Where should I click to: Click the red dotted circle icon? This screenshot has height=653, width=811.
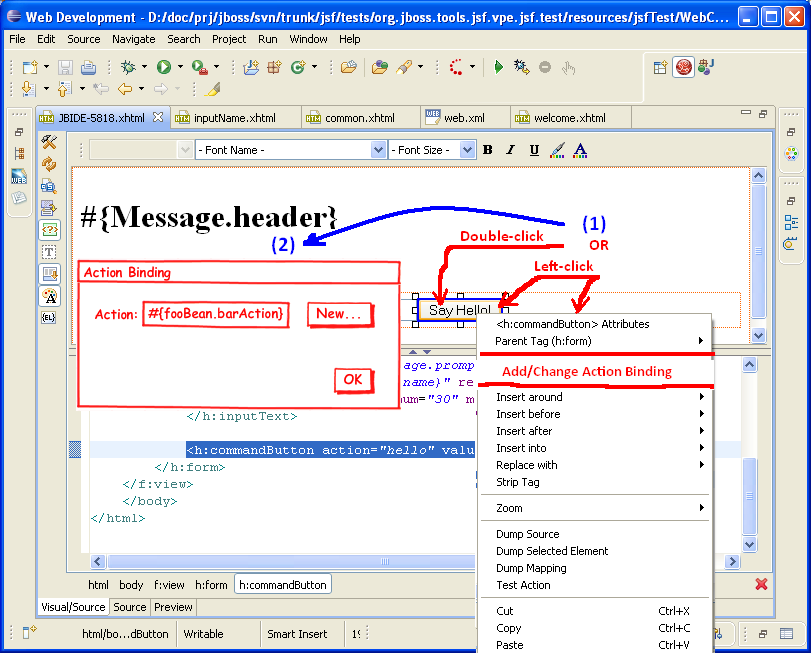(x=456, y=67)
